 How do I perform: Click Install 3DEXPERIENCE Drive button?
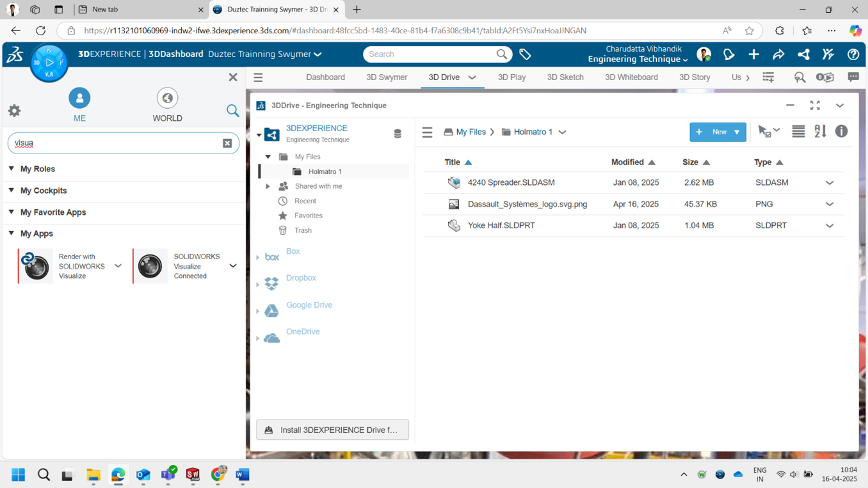coord(332,430)
